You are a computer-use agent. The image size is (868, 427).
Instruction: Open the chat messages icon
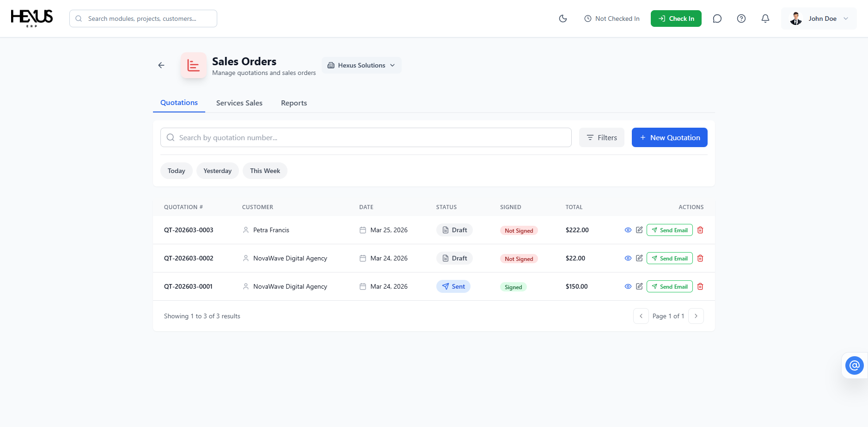(717, 19)
